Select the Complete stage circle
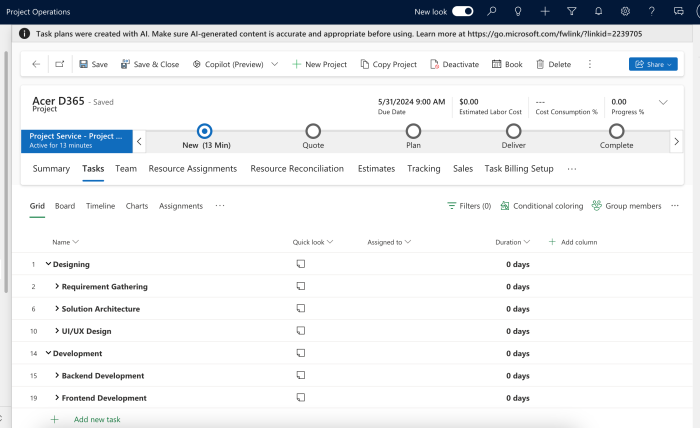The height and width of the screenshot is (428, 700). (x=617, y=131)
